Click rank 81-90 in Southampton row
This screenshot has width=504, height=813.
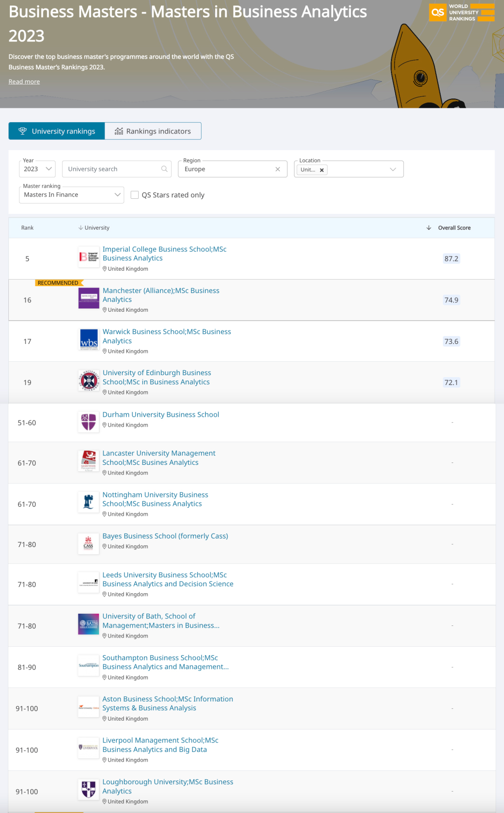pos(27,667)
